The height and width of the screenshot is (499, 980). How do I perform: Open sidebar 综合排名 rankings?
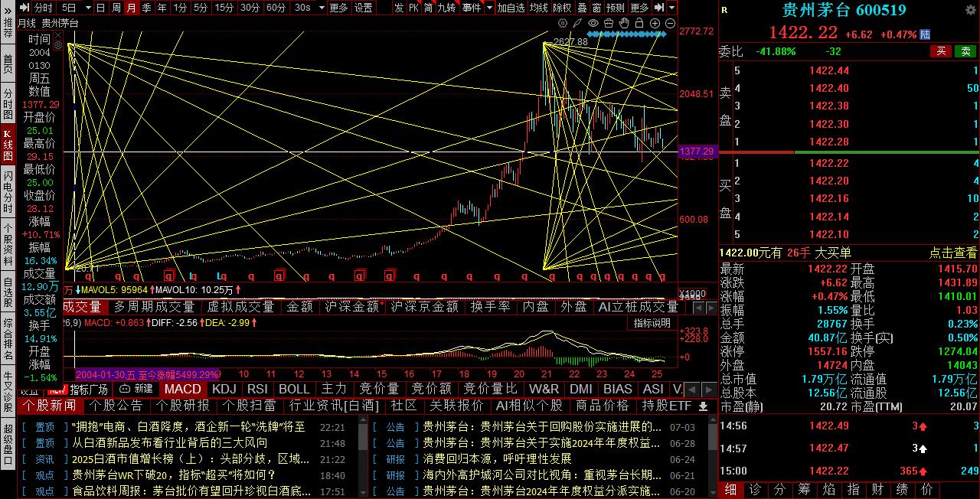pos(8,340)
